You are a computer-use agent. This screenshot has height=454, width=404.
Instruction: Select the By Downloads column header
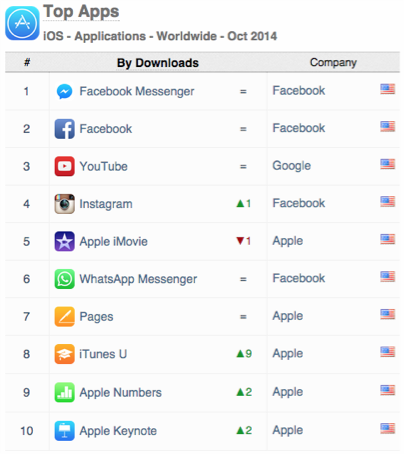pyautogui.click(x=158, y=63)
